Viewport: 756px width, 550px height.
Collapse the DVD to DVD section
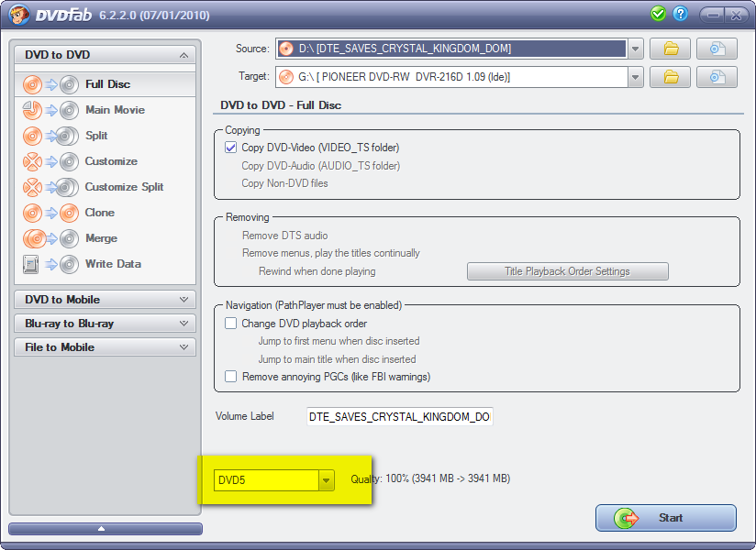tap(183, 55)
